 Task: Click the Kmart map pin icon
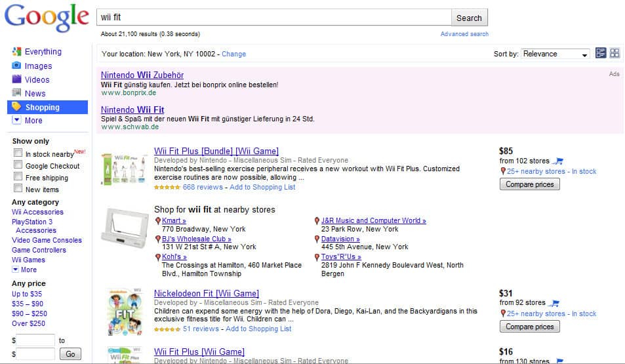pos(158,220)
